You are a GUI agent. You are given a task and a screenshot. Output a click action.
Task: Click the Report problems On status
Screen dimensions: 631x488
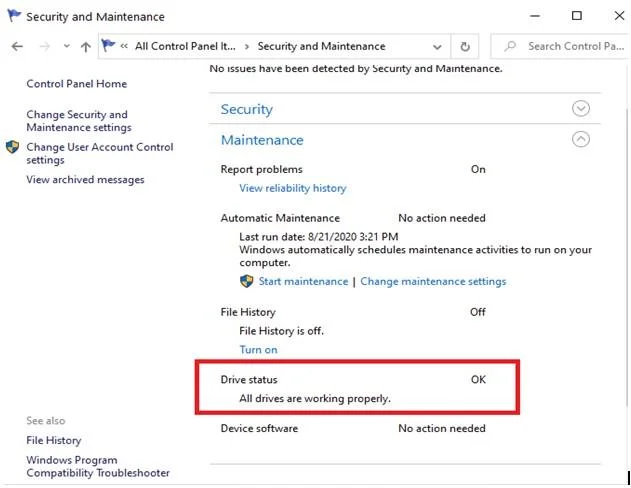point(478,169)
